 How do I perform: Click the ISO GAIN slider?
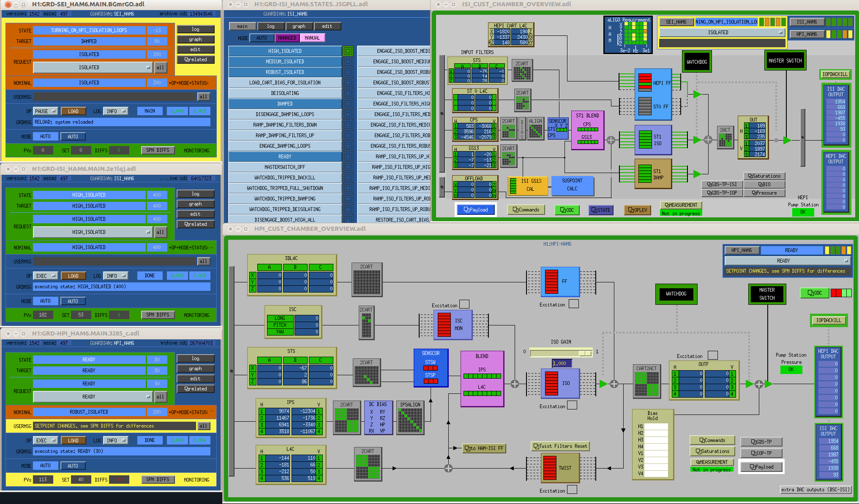[561, 353]
